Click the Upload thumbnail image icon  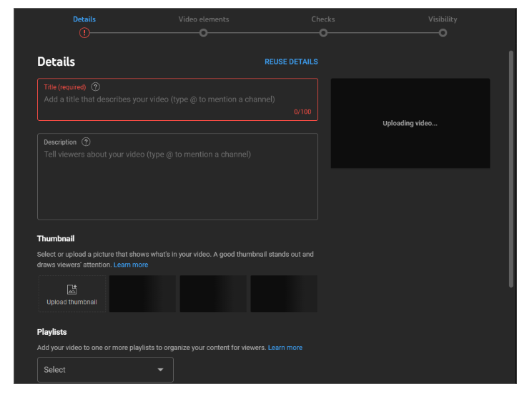(72, 290)
